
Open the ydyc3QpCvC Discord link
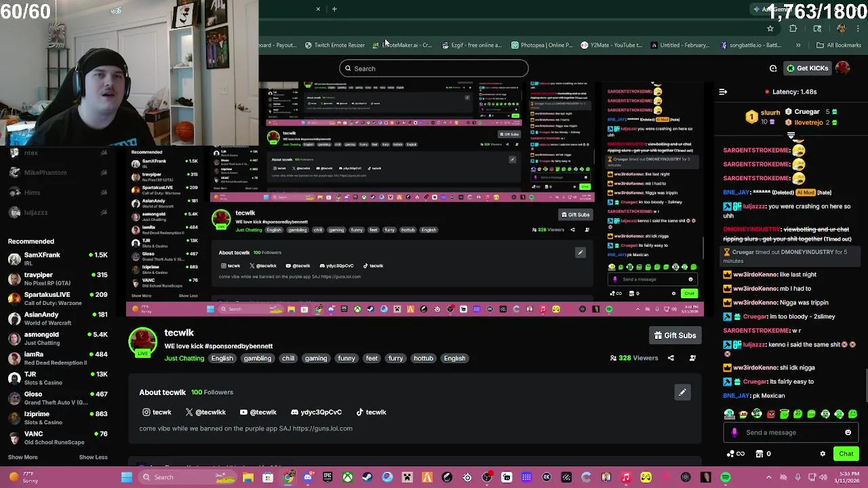316,412
